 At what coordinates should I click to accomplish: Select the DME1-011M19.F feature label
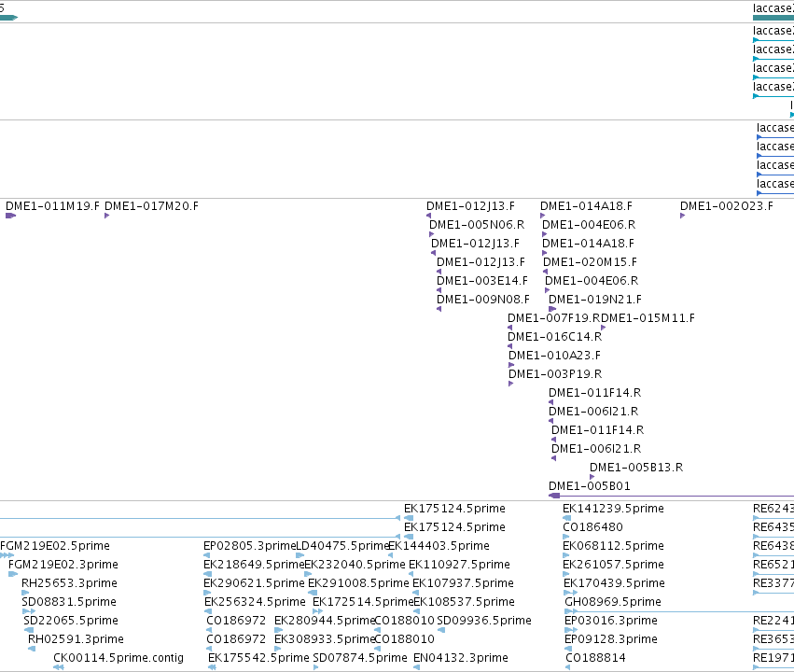[52, 206]
